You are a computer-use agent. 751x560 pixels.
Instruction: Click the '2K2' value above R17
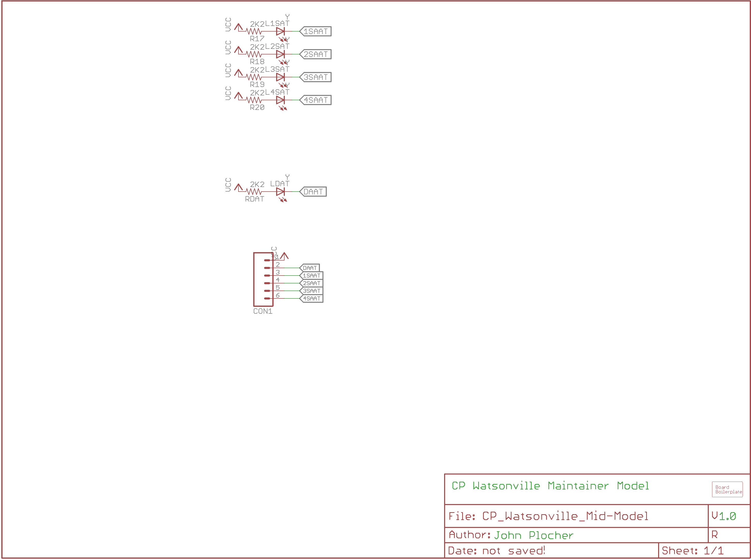point(257,24)
